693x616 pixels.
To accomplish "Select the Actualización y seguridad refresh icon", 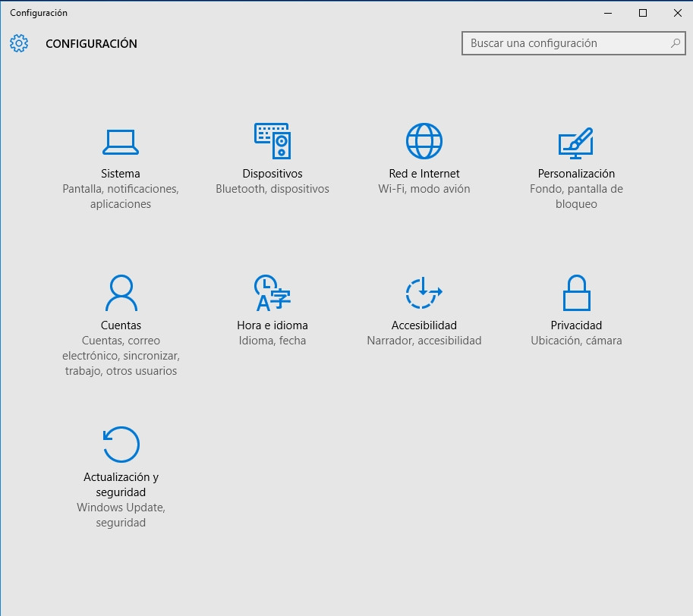I will (x=121, y=445).
